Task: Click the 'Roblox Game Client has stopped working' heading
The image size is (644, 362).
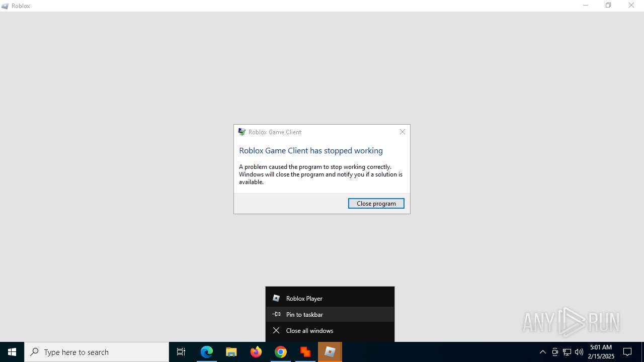Action: coord(311,150)
